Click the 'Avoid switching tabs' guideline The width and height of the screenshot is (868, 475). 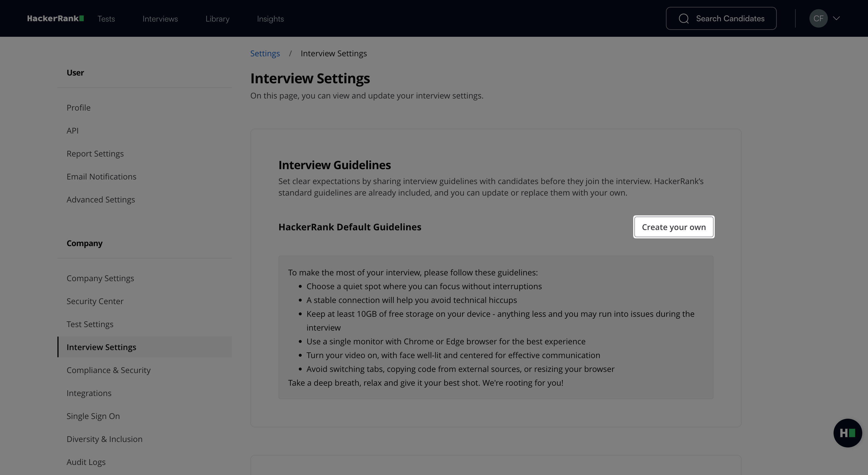pos(460,369)
